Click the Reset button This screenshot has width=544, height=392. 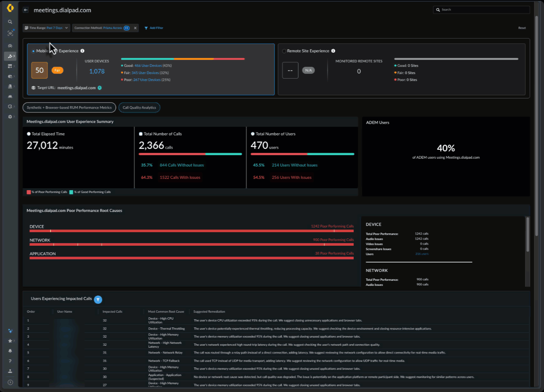point(522,28)
